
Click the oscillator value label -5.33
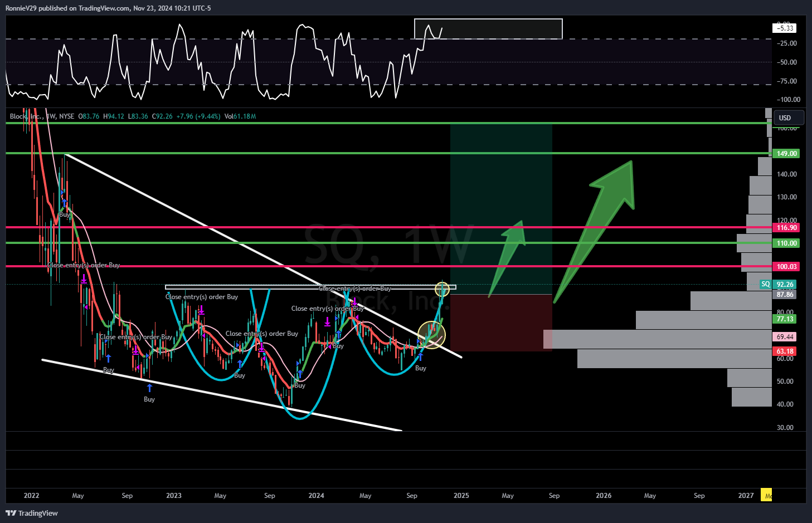tap(785, 28)
